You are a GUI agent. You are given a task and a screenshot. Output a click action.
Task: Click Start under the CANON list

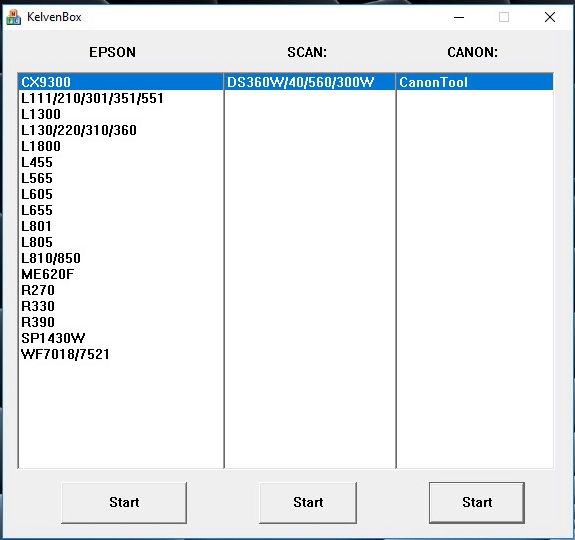click(477, 503)
